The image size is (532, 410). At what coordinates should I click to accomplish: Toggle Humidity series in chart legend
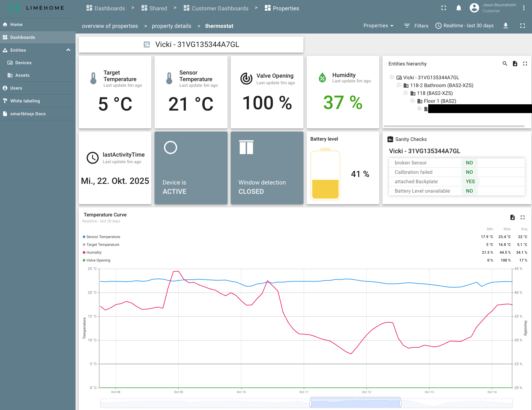pyautogui.click(x=94, y=252)
